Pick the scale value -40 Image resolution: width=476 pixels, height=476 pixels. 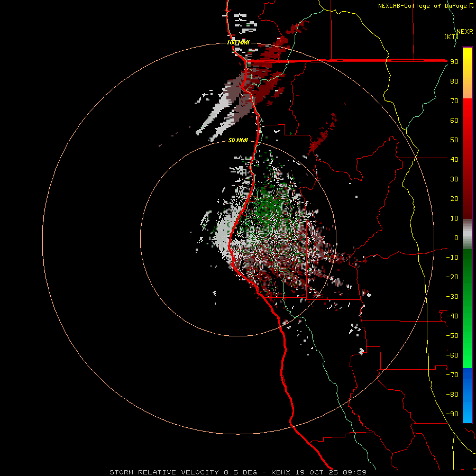point(452,316)
